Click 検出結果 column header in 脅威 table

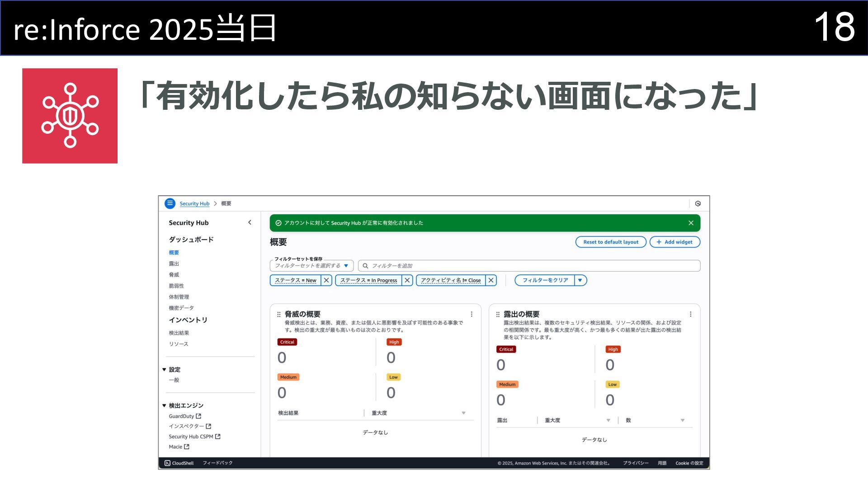click(288, 413)
